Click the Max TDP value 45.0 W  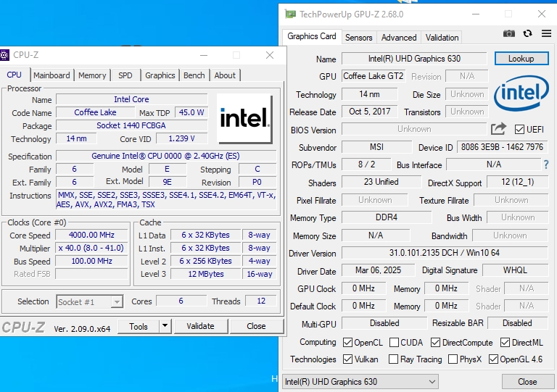[191, 112]
